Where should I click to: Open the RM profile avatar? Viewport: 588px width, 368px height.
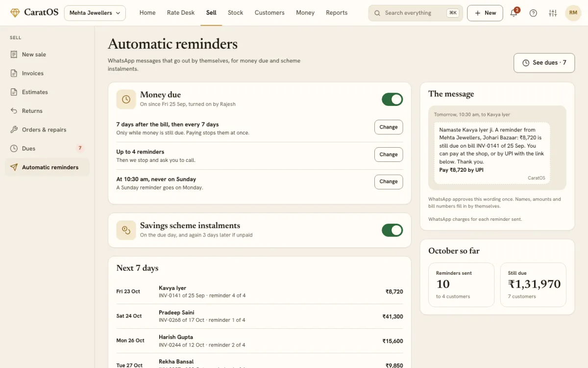pyautogui.click(x=573, y=13)
